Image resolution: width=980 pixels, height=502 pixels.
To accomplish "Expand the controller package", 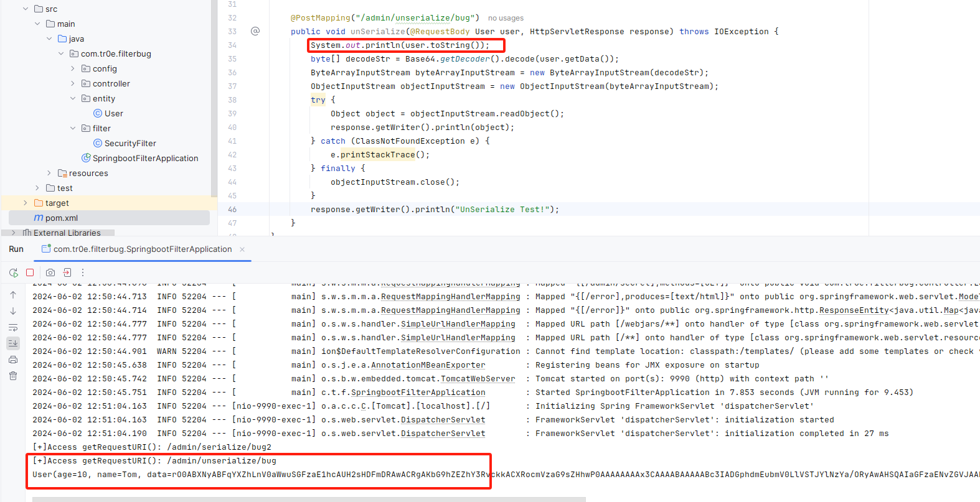I will [73, 83].
